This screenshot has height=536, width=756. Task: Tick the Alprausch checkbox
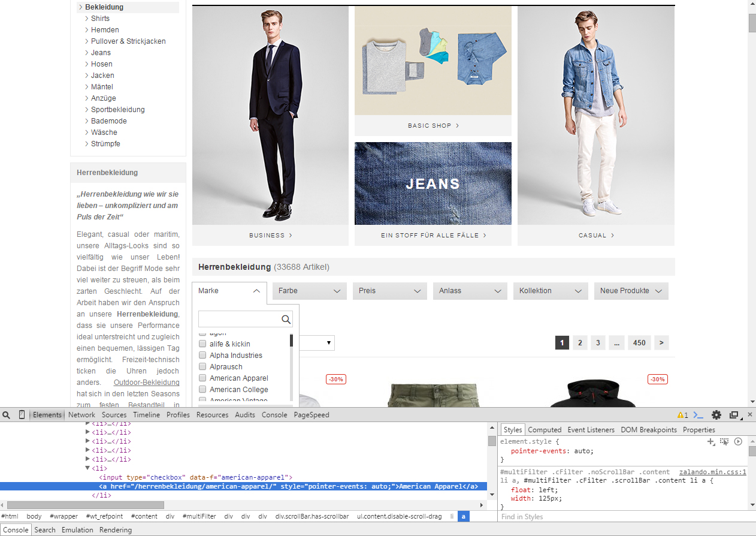click(x=202, y=367)
